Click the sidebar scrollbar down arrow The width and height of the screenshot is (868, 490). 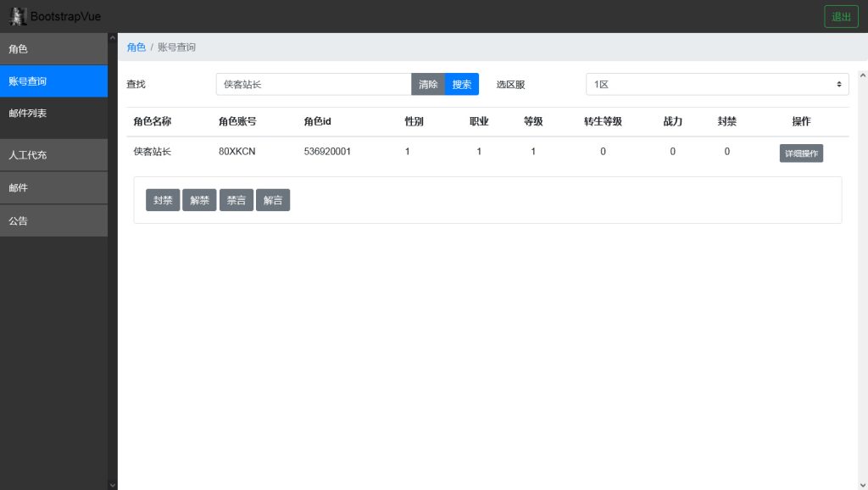pyautogui.click(x=112, y=483)
